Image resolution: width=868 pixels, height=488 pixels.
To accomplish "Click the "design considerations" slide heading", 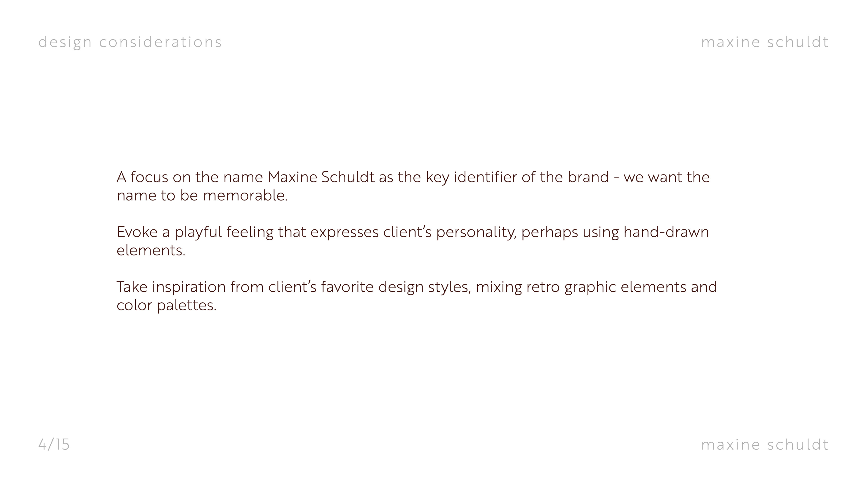I will (130, 42).
